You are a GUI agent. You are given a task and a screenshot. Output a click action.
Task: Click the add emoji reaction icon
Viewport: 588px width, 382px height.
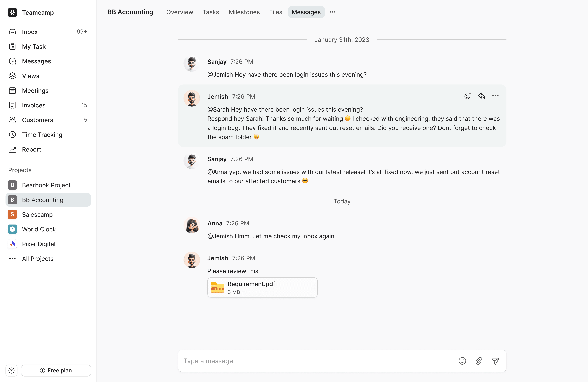pyautogui.click(x=467, y=96)
